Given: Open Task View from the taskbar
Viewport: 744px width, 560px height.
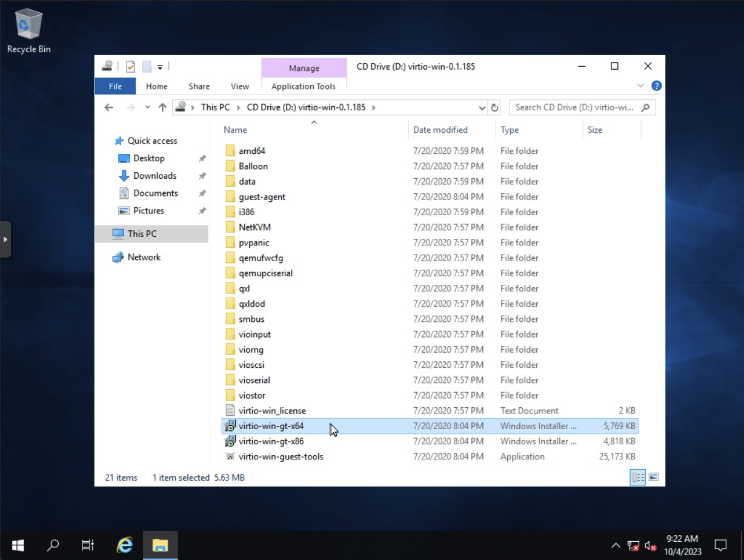Looking at the screenshot, I should tap(87, 546).
